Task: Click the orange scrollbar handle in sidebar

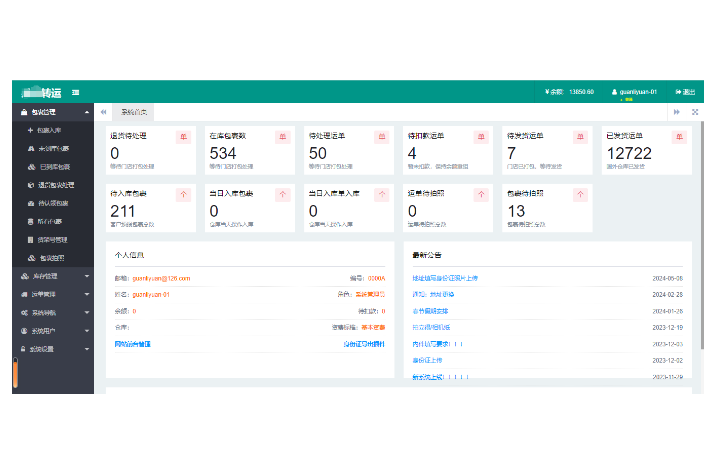Action: 15,374
